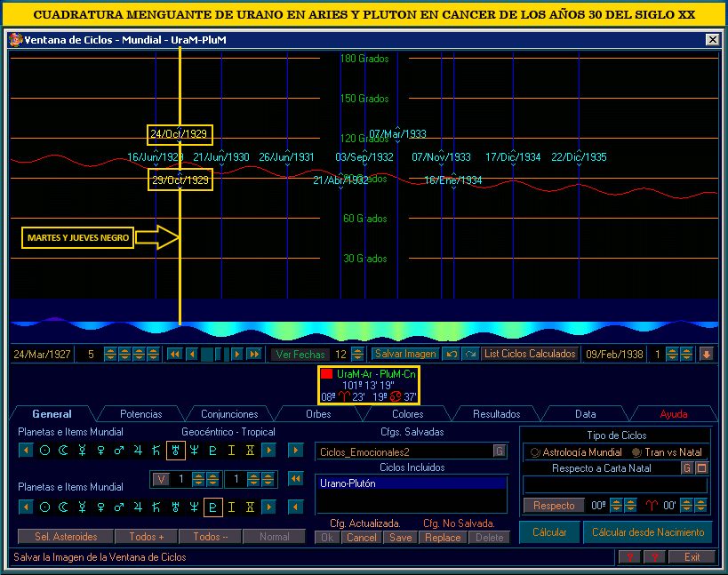Image resolution: width=728 pixels, height=575 pixels.
Task: Select the Venus glyph in the first planet row
Action: tap(100, 451)
